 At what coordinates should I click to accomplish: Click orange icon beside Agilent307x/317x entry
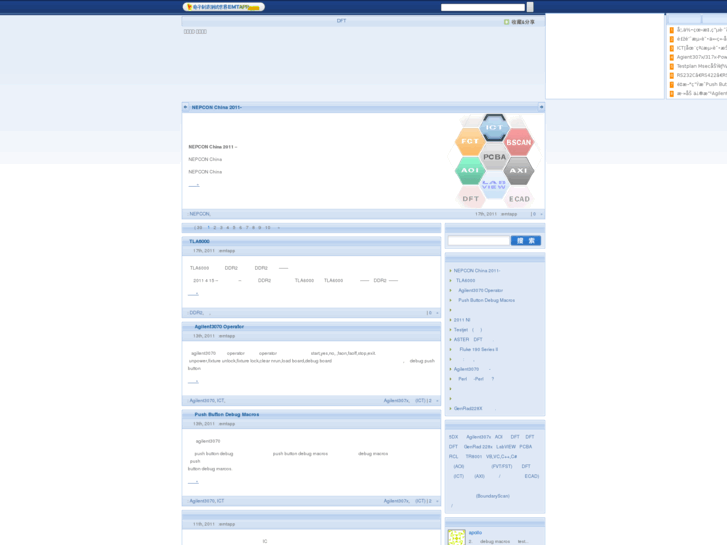(x=671, y=57)
